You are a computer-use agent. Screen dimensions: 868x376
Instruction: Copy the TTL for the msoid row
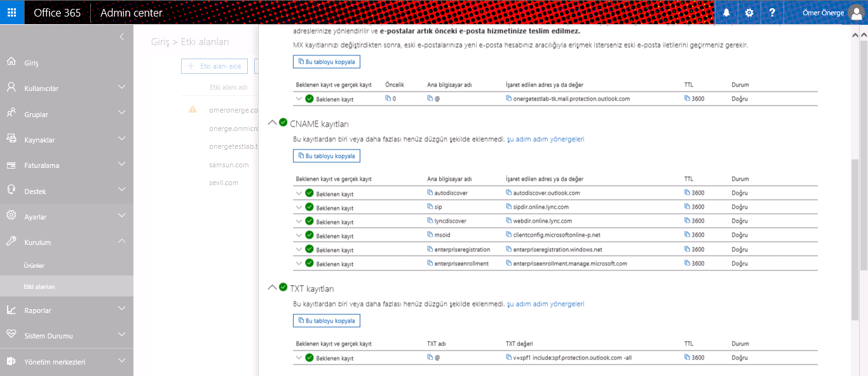point(688,235)
